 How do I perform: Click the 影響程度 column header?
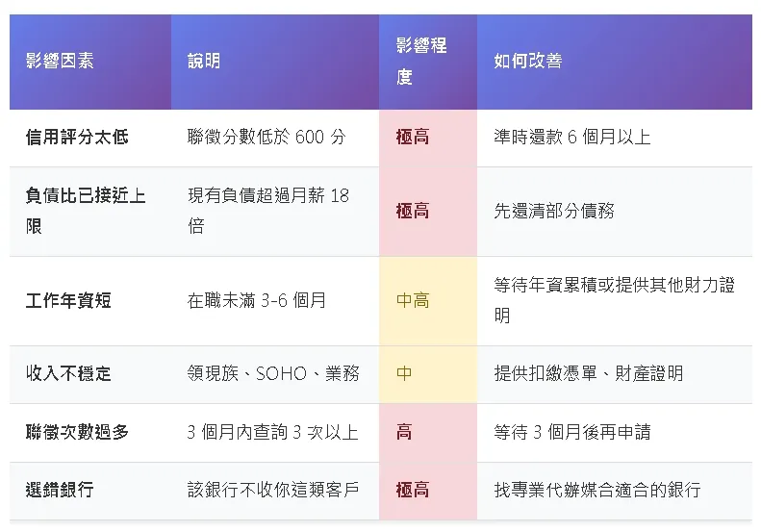(x=421, y=62)
